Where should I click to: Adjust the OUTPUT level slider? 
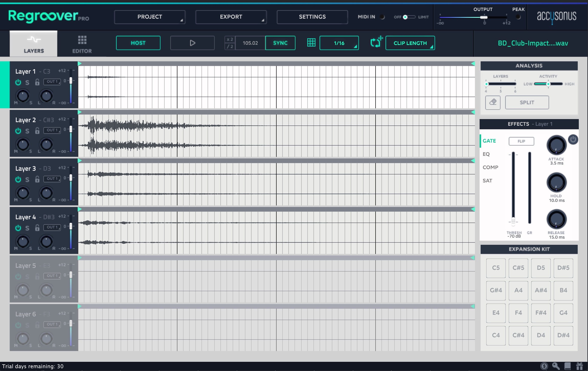(473, 17)
